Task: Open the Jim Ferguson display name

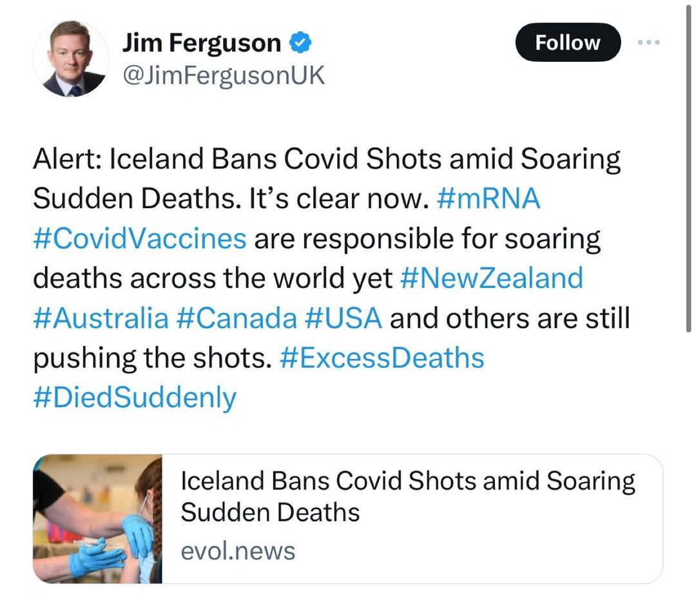Action: tap(201, 43)
